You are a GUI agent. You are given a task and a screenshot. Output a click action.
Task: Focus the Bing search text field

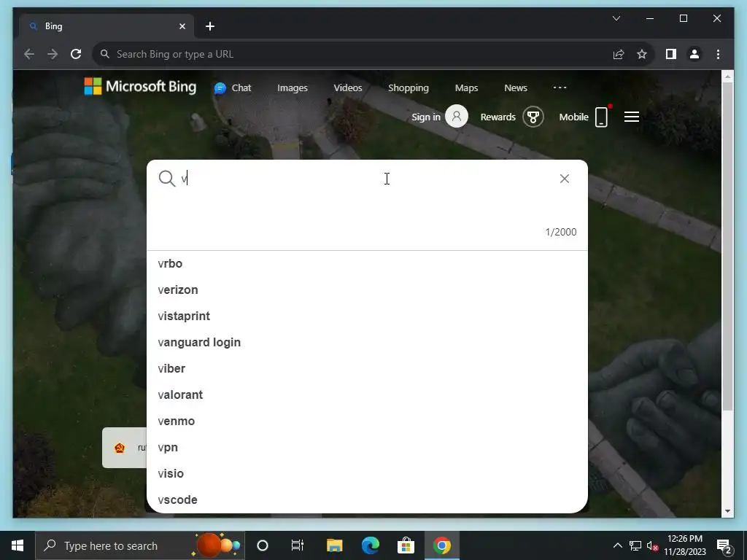pyautogui.click(x=367, y=179)
